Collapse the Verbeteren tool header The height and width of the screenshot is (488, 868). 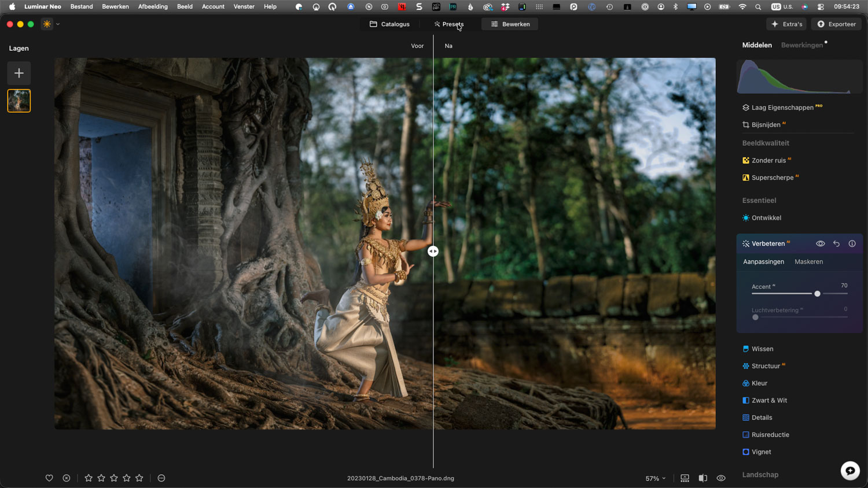click(x=768, y=244)
